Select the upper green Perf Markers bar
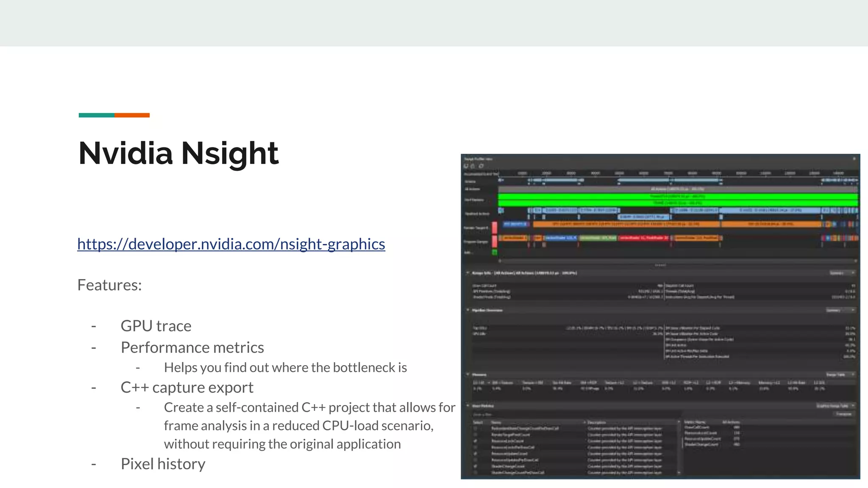 (x=678, y=197)
